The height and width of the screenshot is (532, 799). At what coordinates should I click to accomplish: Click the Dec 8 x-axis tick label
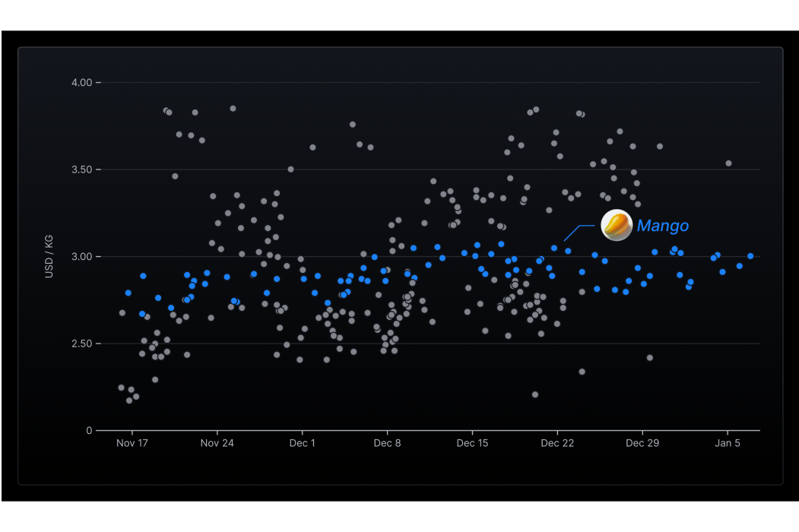pos(387,443)
